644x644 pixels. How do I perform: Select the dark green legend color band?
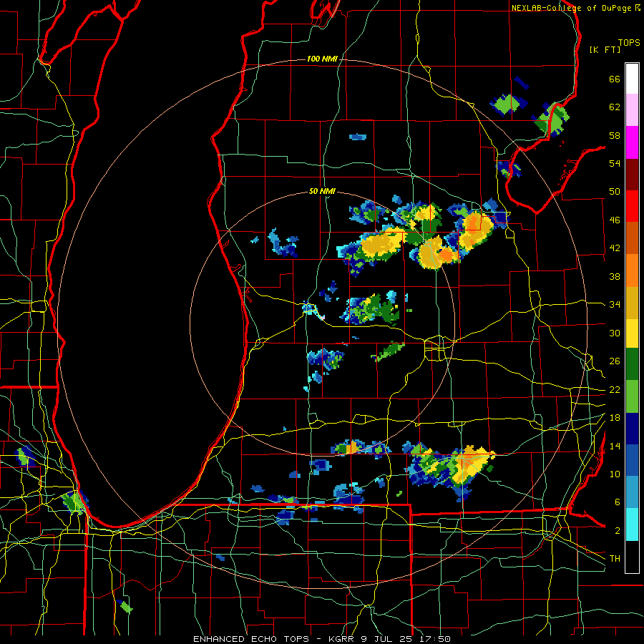point(632,364)
